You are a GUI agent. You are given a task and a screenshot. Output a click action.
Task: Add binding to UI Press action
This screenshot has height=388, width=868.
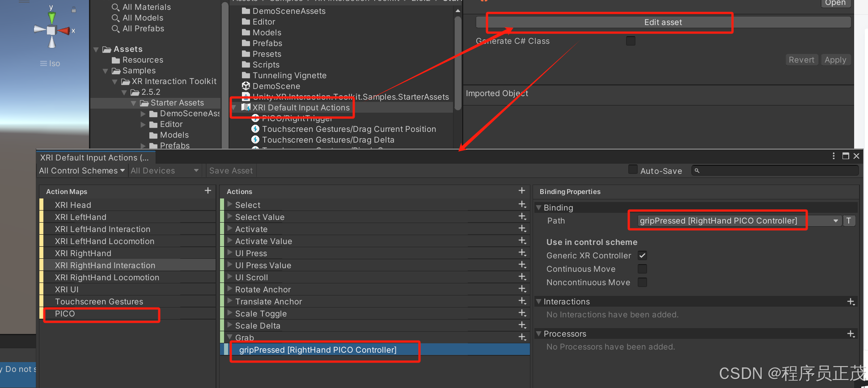coord(522,253)
